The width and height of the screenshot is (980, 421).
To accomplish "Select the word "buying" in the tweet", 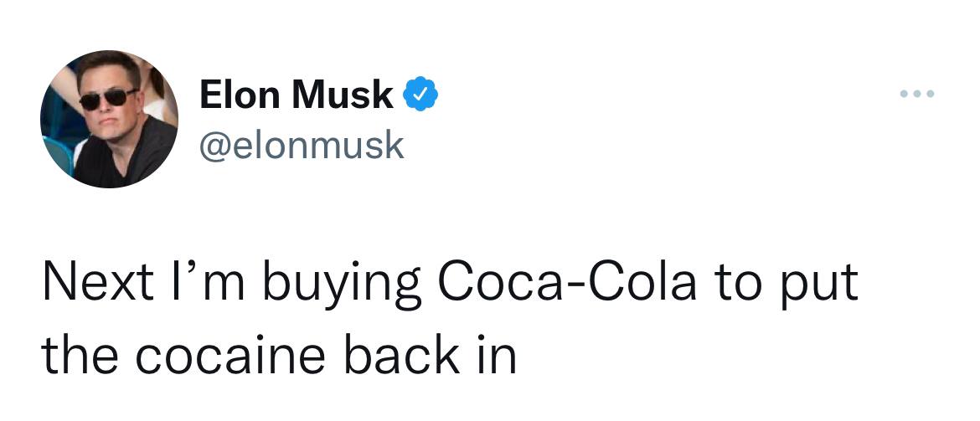I will (x=314, y=285).
